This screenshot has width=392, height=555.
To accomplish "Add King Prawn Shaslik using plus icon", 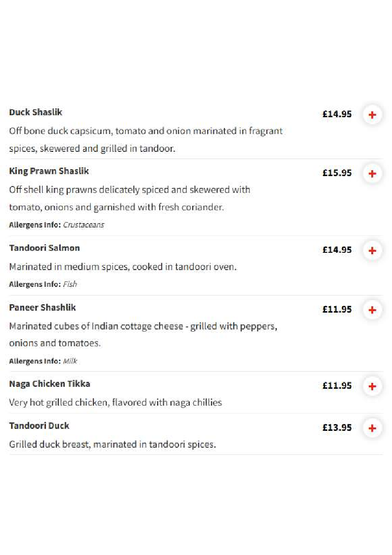I will pyautogui.click(x=372, y=174).
